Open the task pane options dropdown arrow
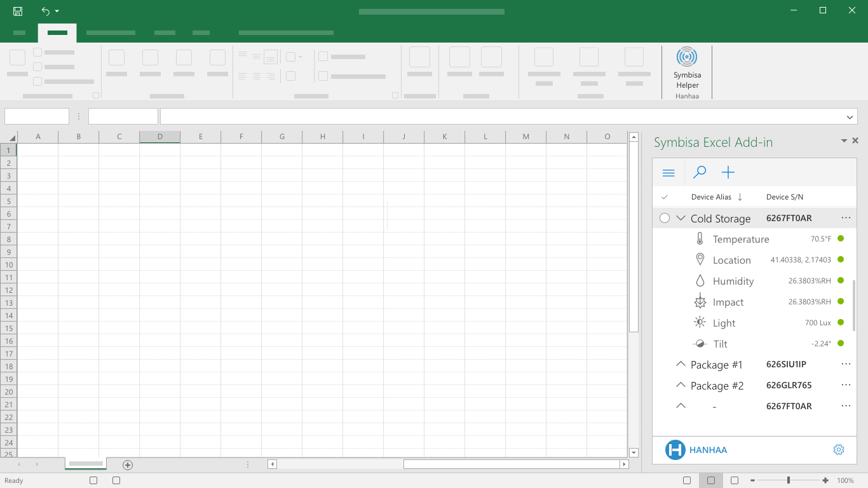The image size is (868, 488). coord(844,141)
